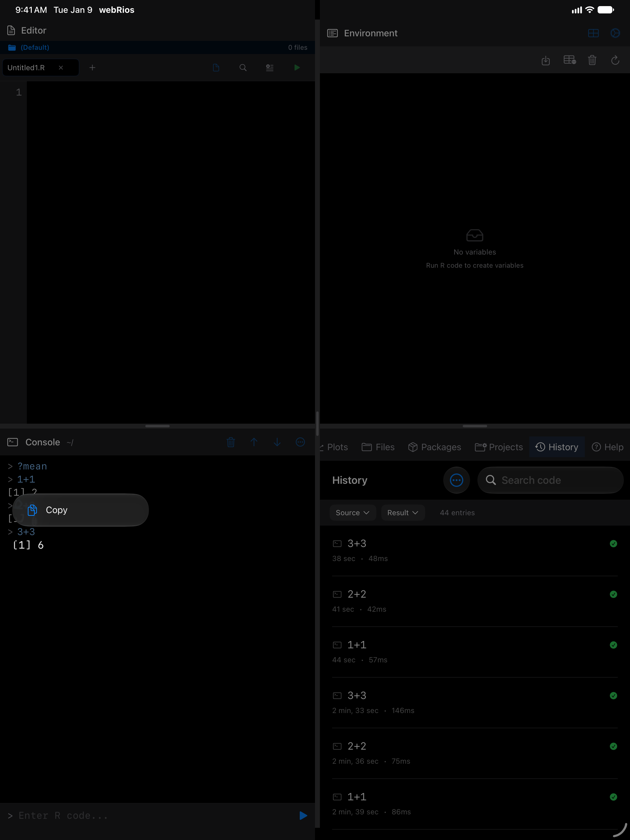Click the file document icon in the editor toolbar

216,67
